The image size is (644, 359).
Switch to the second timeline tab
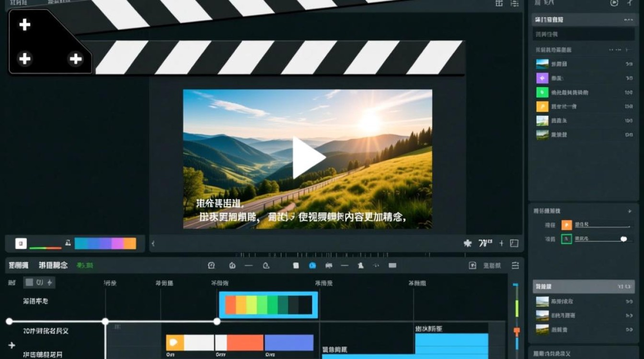point(53,265)
